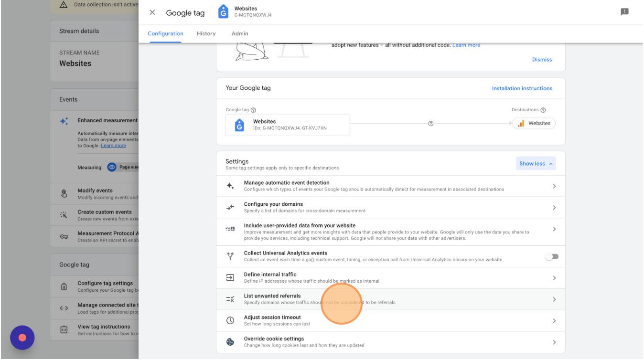Viewport: 644px width, 360px height.
Task: Toggle Collect Universal Analytics events switch
Action: point(552,257)
